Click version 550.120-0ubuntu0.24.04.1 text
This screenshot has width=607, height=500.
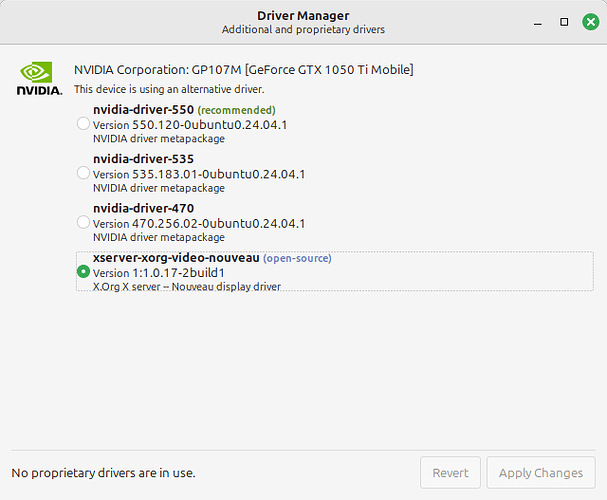[190, 125]
